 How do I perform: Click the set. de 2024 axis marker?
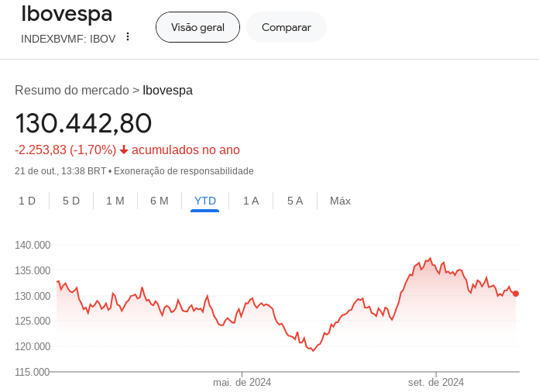pyautogui.click(x=436, y=382)
